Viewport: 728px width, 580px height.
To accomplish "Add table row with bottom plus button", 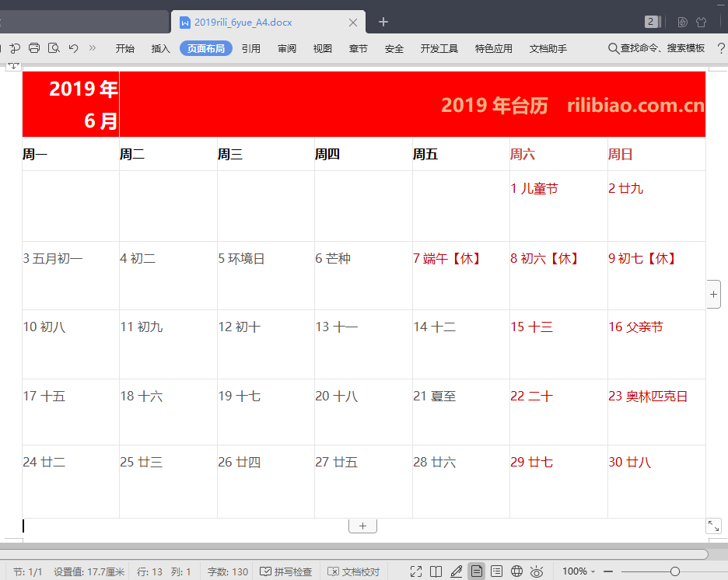I will (x=362, y=526).
